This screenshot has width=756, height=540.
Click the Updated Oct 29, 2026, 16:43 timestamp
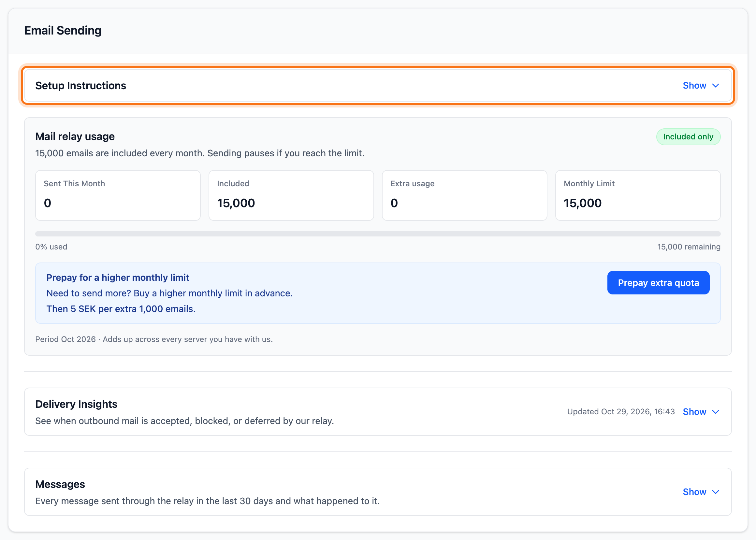coord(621,412)
